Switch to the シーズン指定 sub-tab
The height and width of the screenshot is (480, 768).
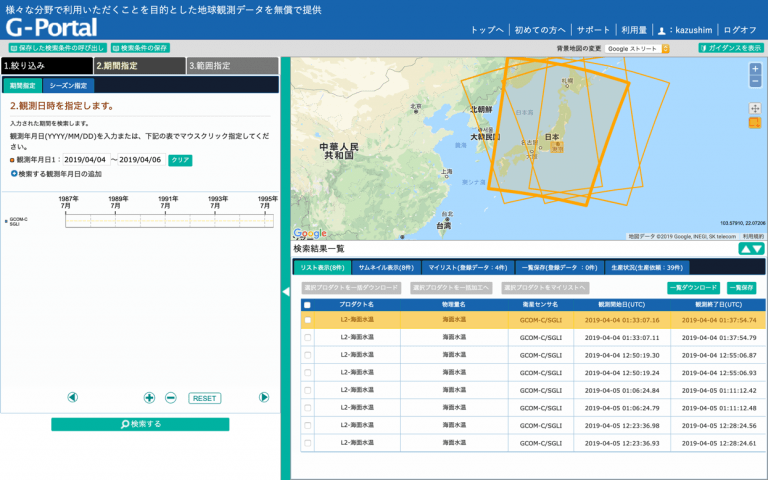[x=68, y=85]
